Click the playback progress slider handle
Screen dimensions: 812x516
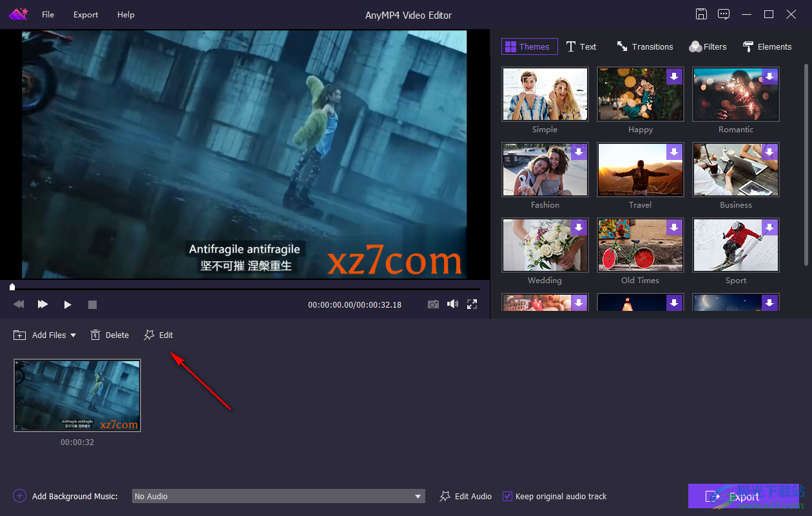click(12, 286)
